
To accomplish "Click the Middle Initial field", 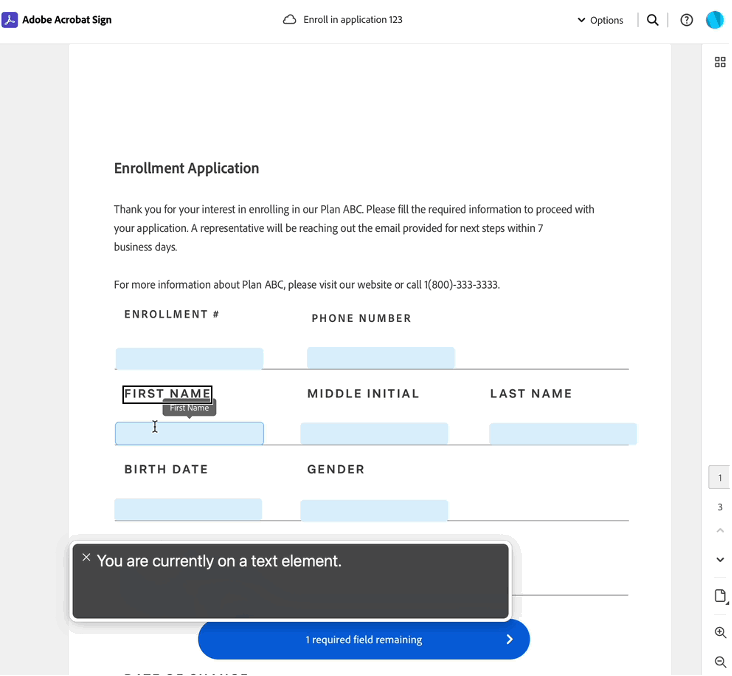I will pyautogui.click(x=374, y=433).
